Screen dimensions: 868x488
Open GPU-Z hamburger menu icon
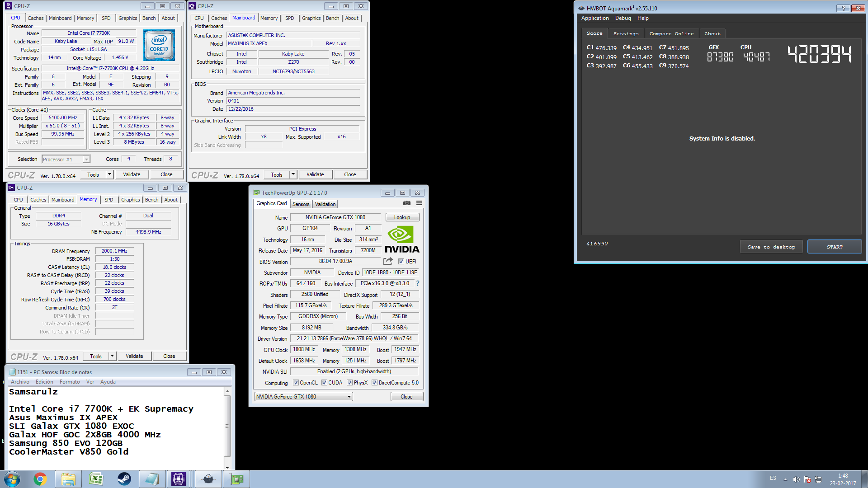420,203
